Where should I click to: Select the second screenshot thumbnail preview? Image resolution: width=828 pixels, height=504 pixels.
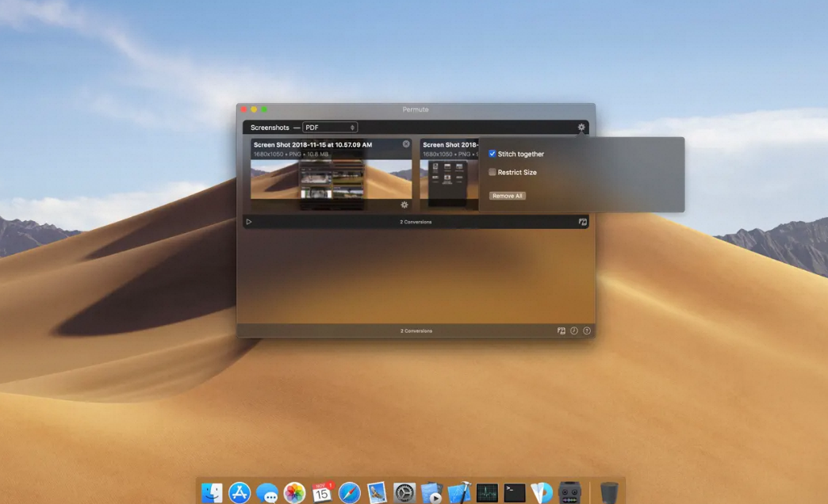[x=449, y=179]
